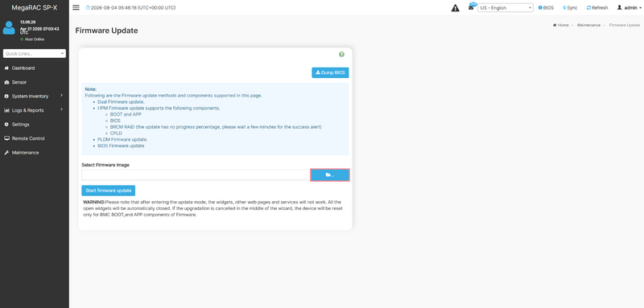Open the Quick Links dropdown

pos(35,54)
